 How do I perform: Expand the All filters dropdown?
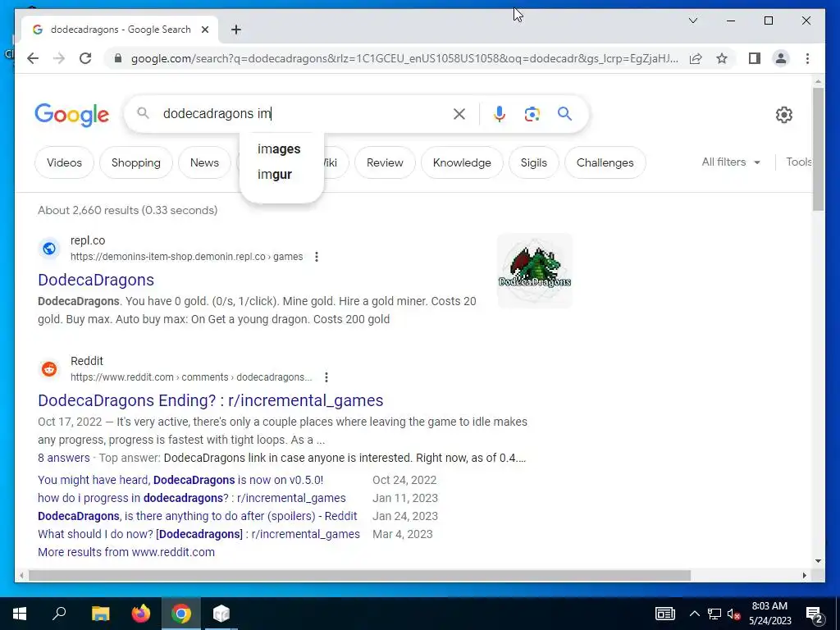731,162
